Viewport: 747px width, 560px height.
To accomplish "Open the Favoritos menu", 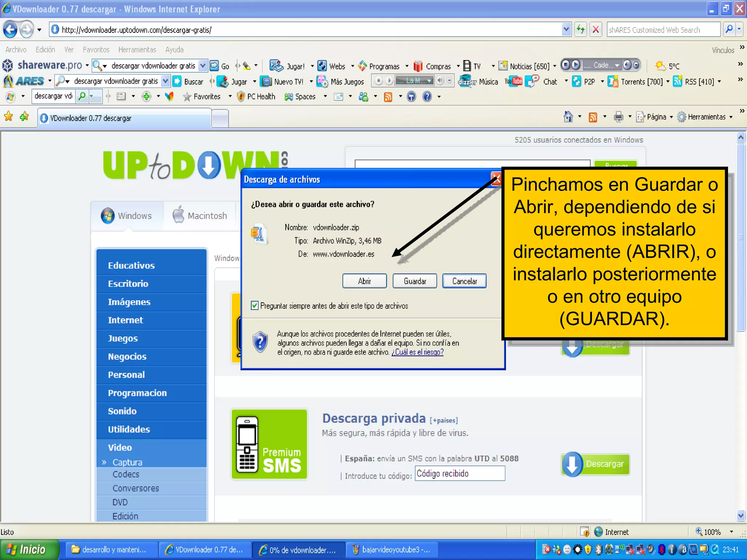I will click(96, 50).
